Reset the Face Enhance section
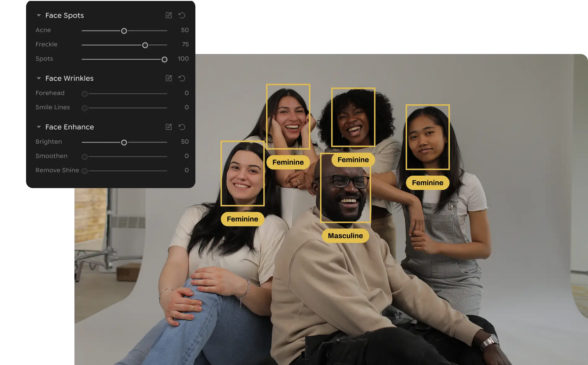 182,127
